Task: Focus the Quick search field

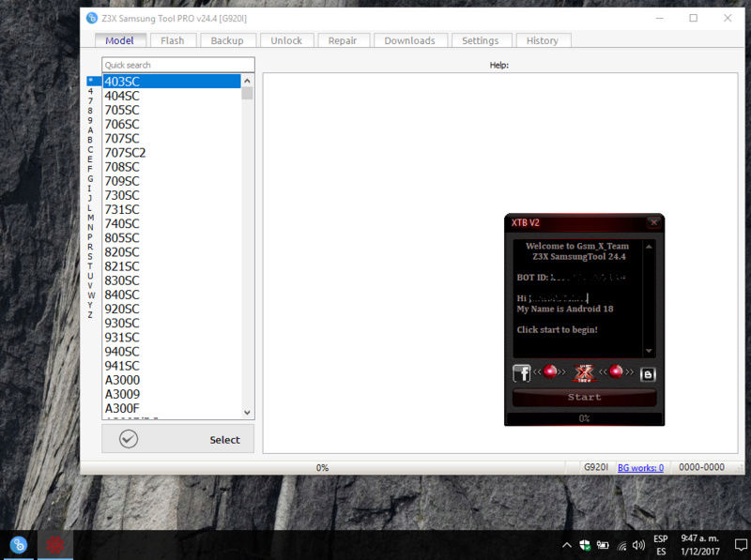Action: click(x=178, y=65)
